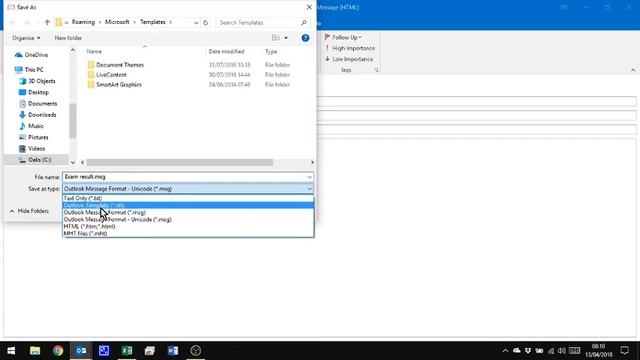Screen dimensions: 640x360
Task: Select Document Themes folder
Action: (x=116, y=65)
